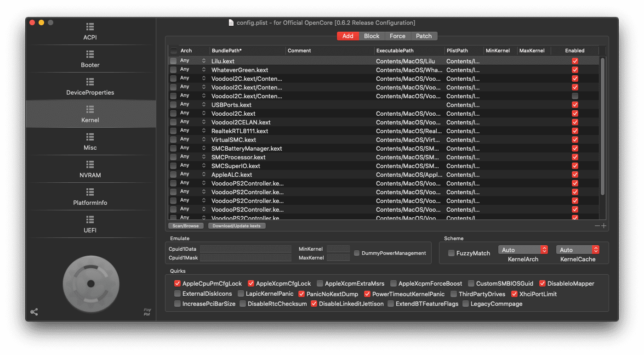Select the Kernel section icon
The image size is (644, 355).
click(x=90, y=109)
